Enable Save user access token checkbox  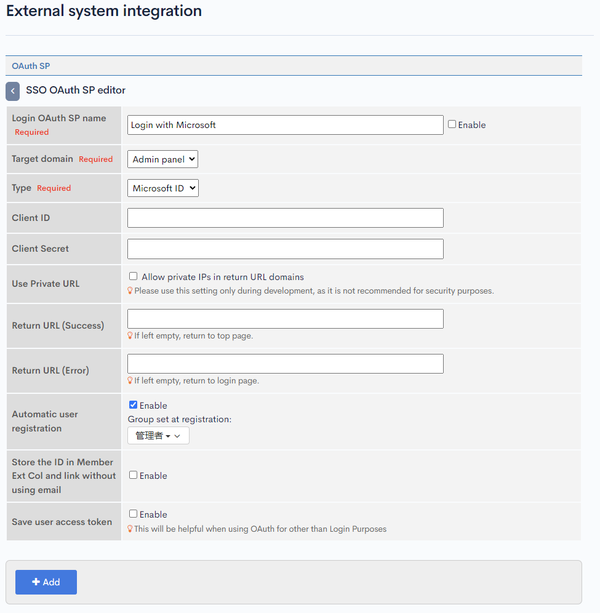click(x=133, y=514)
